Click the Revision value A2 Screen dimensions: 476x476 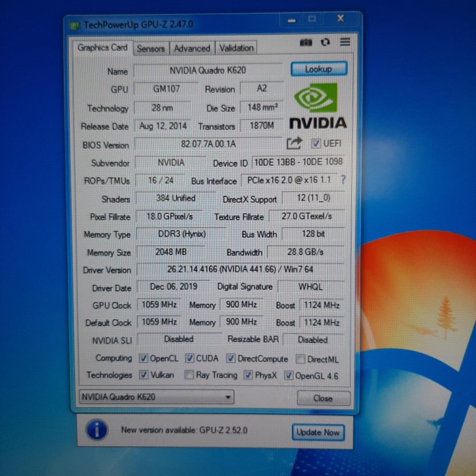pos(262,88)
